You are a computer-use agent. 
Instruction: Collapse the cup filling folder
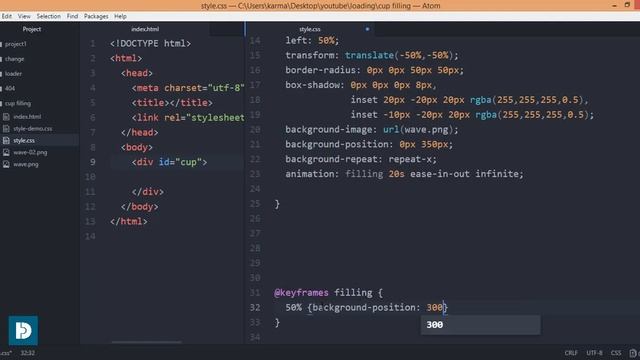pyautogui.click(x=18, y=103)
